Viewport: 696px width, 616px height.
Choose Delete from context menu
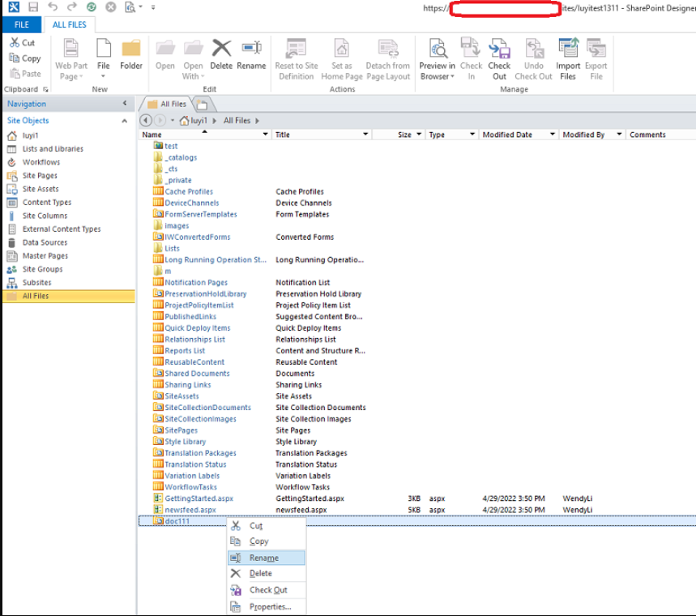click(x=267, y=573)
